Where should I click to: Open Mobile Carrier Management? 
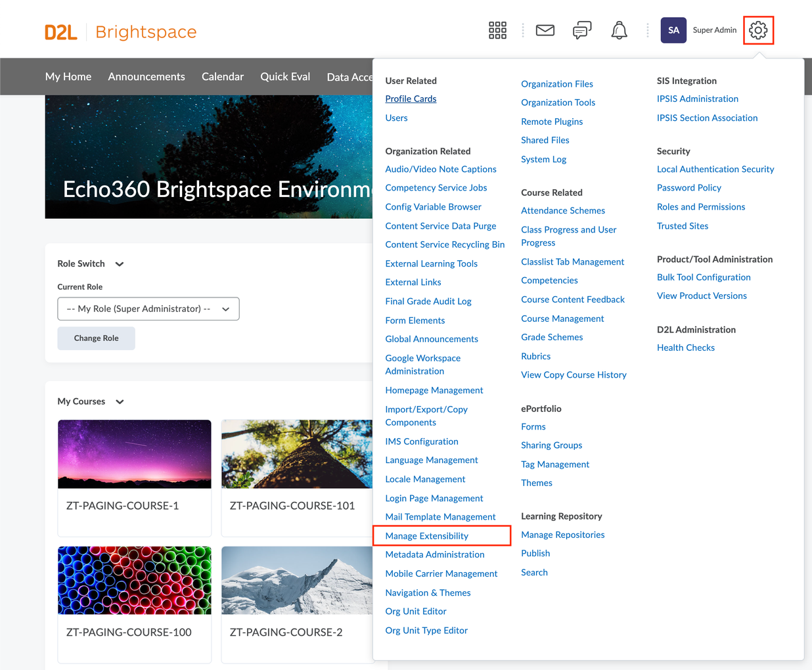tap(441, 573)
